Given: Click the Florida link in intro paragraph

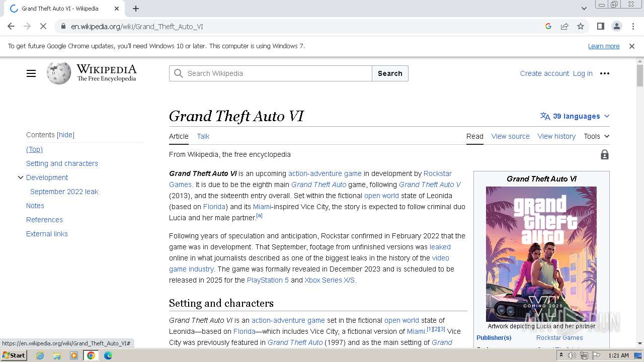Looking at the screenshot, I should coord(215,207).
